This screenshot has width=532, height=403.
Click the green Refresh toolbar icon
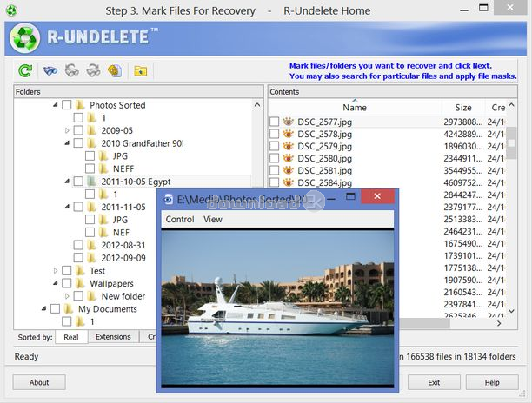click(25, 70)
